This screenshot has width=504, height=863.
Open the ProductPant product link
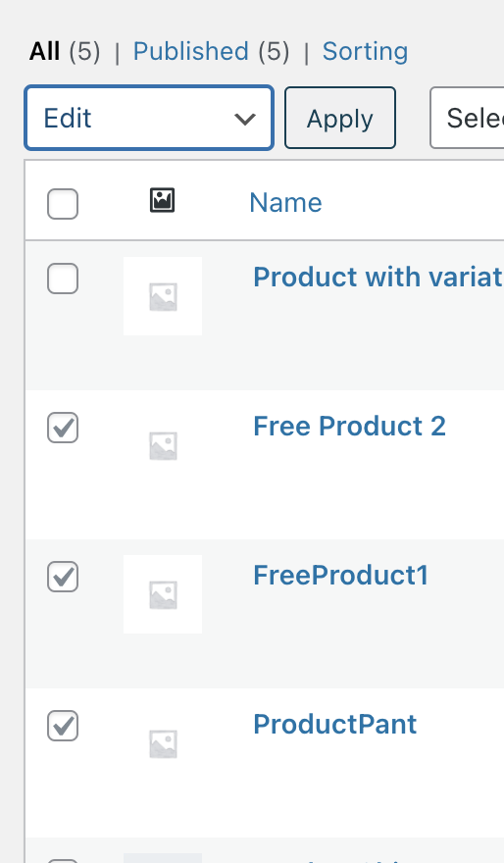point(335,725)
